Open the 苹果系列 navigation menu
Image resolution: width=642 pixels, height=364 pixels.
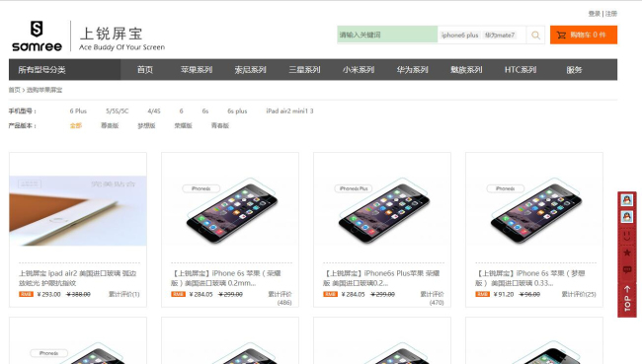(x=197, y=69)
